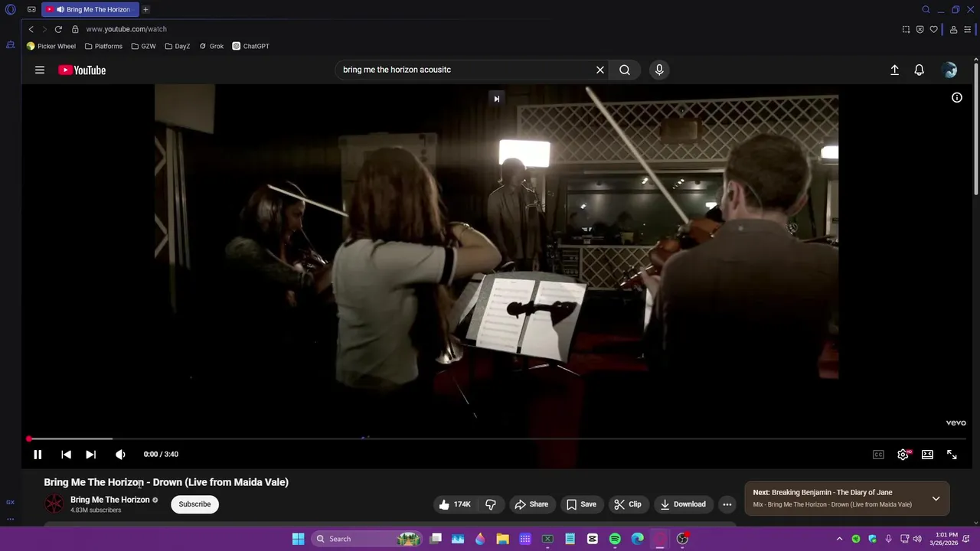Viewport: 980px width, 551px height.
Task: View site security lock info
Action: tap(75, 29)
